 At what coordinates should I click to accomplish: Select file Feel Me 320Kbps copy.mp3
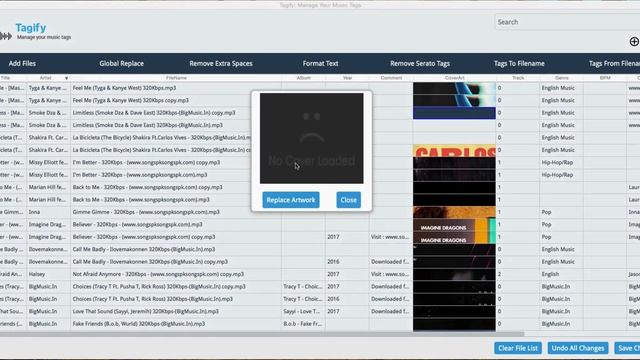pyautogui.click(x=131, y=100)
